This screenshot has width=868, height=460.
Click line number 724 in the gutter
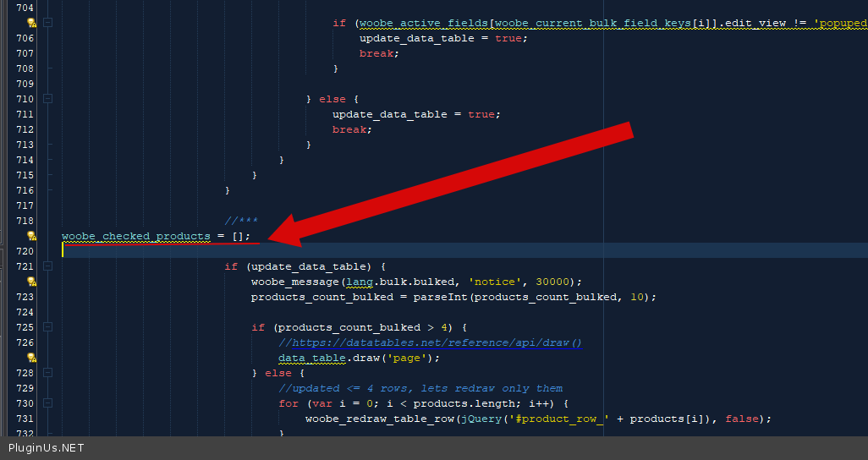click(25, 312)
